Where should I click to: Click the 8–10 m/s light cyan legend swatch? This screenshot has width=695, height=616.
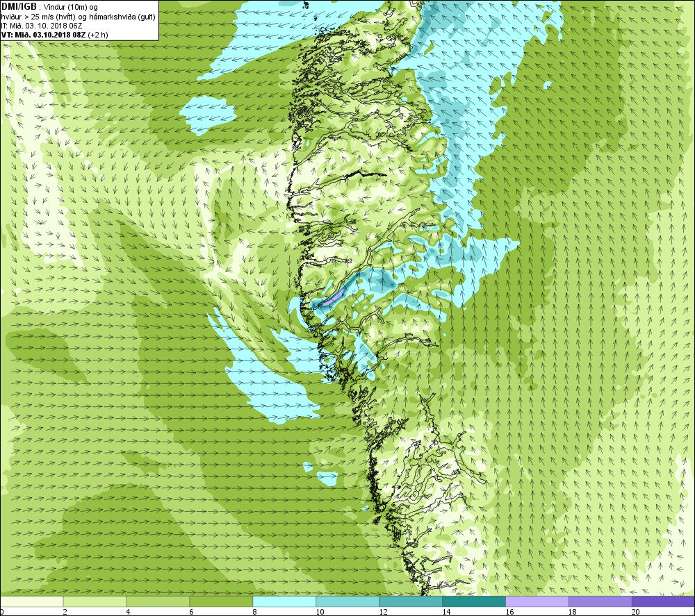pos(284,601)
